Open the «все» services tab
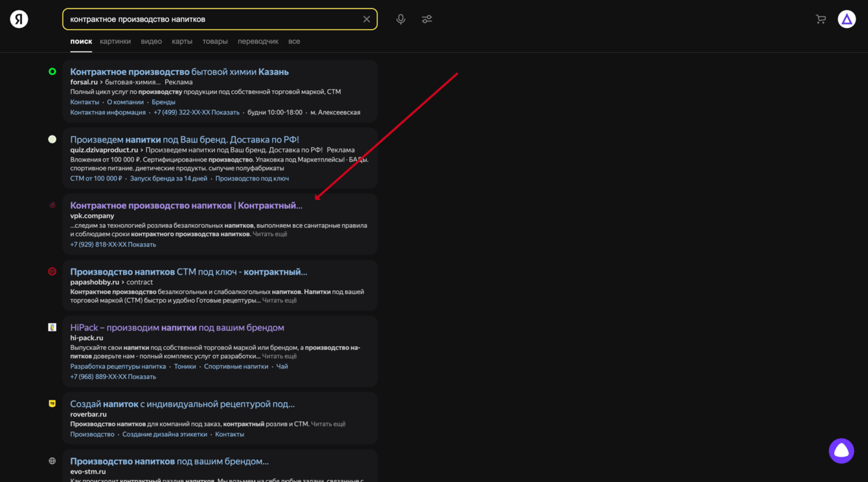Screen dimensions: 868x482 pos(294,41)
